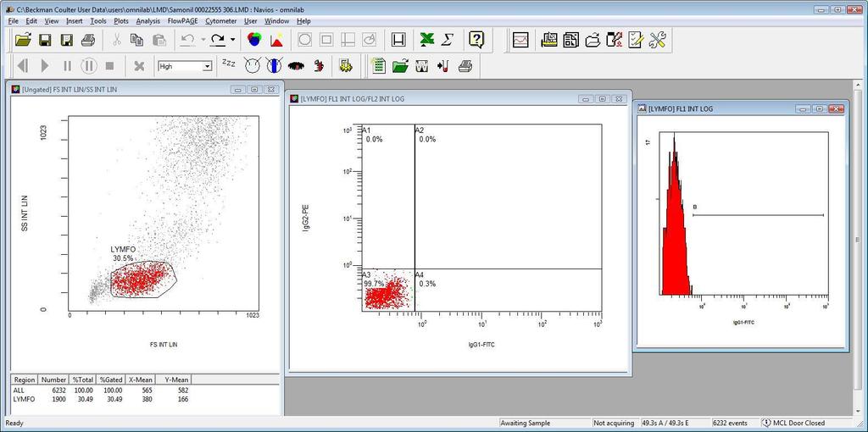This screenshot has height=432, width=868.
Task: Open the File menu
Action: [14, 21]
